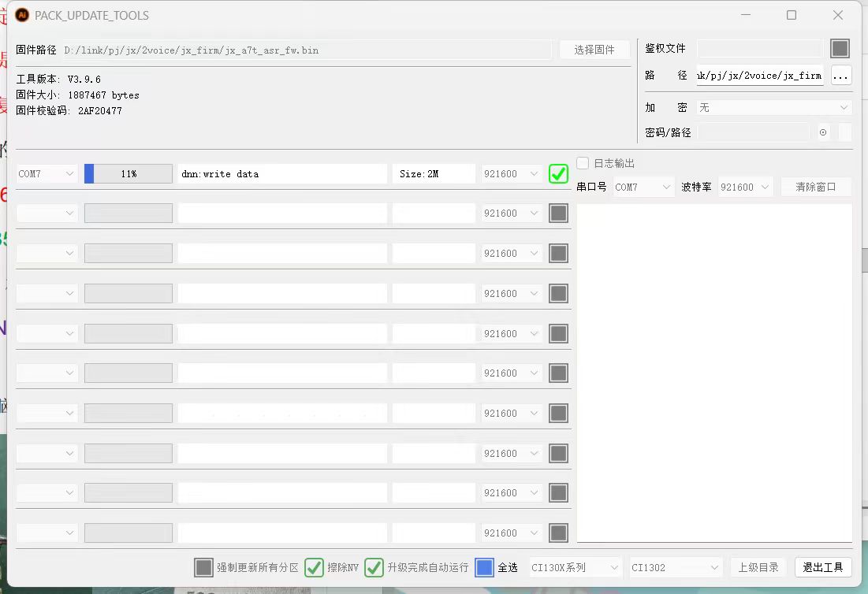Toggle the green checkmark on the COM7 row
The width and height of the screenshot is (868, 594).
point(558,173)
